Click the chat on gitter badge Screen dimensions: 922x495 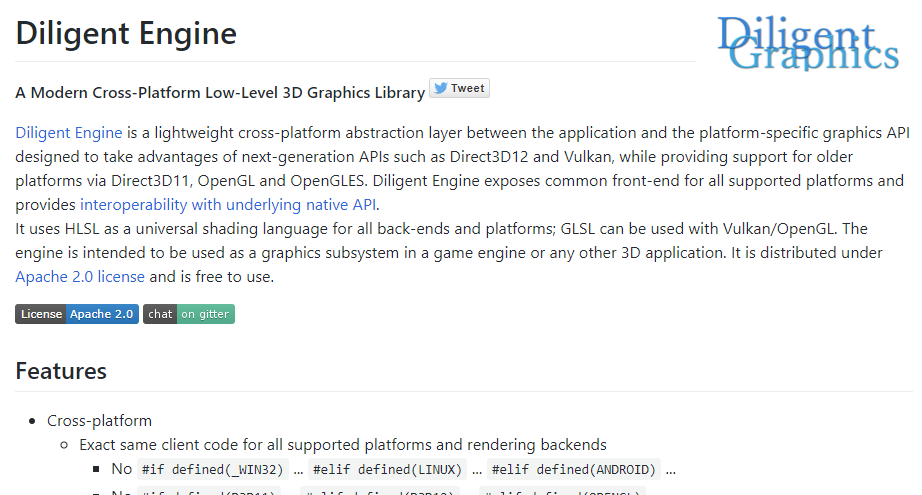[x=189, y=314]
